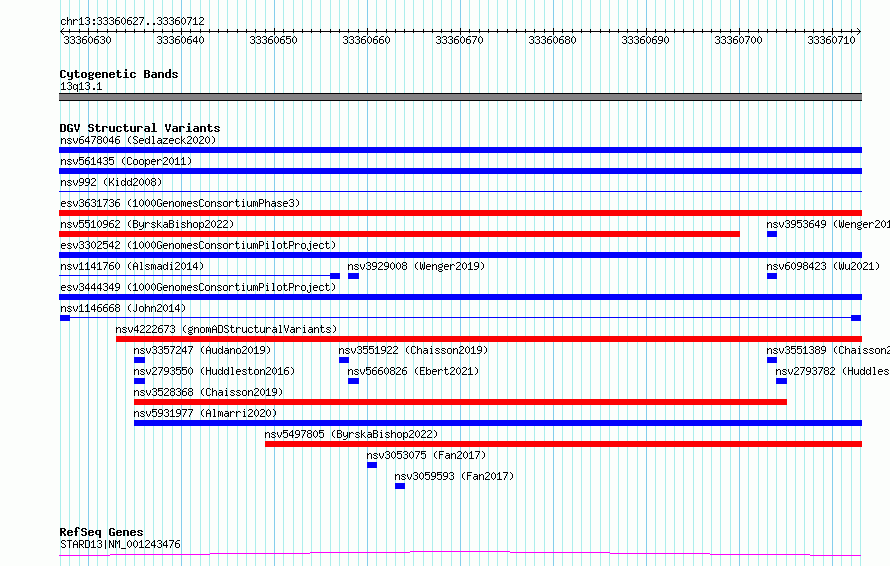The image size is (890, 566).
Task: Click the nsv6478046 (Sedlazeck2020) variant label
Action: (x=138, y=140)
